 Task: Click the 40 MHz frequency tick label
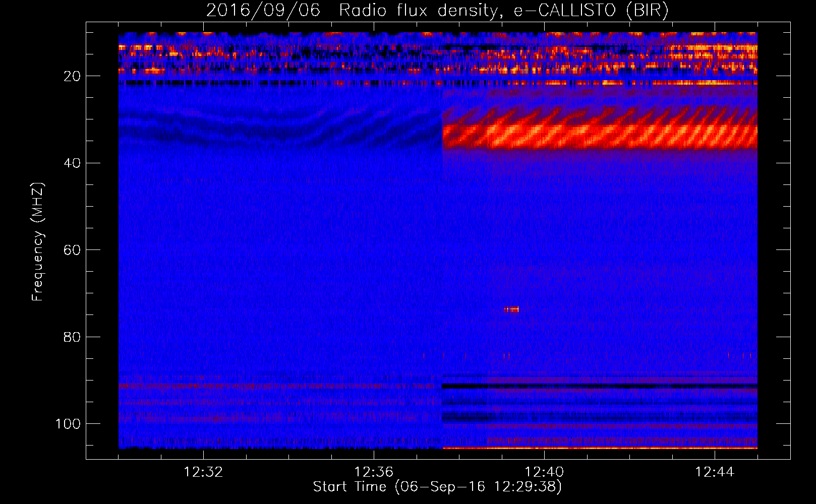(72, 163)
